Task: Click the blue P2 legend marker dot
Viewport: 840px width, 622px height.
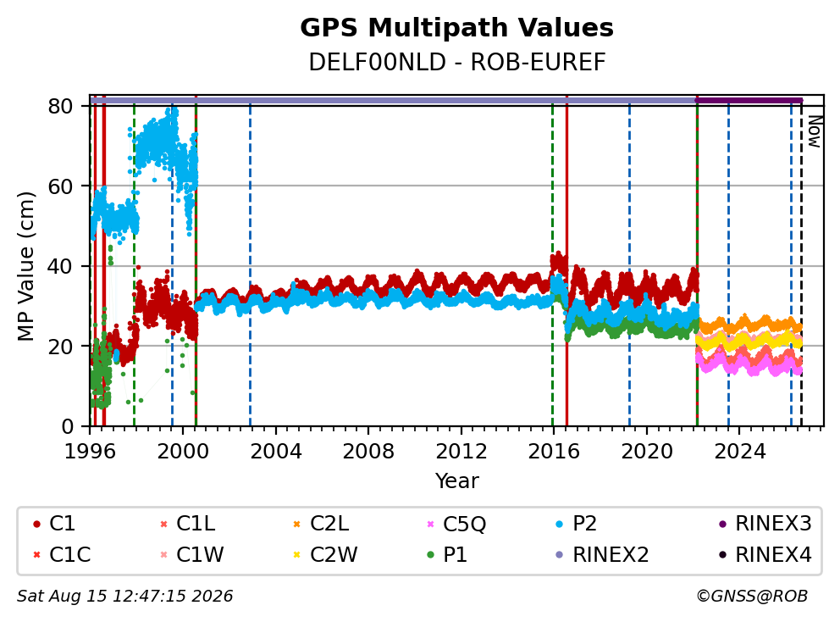Action: (560, 524)
